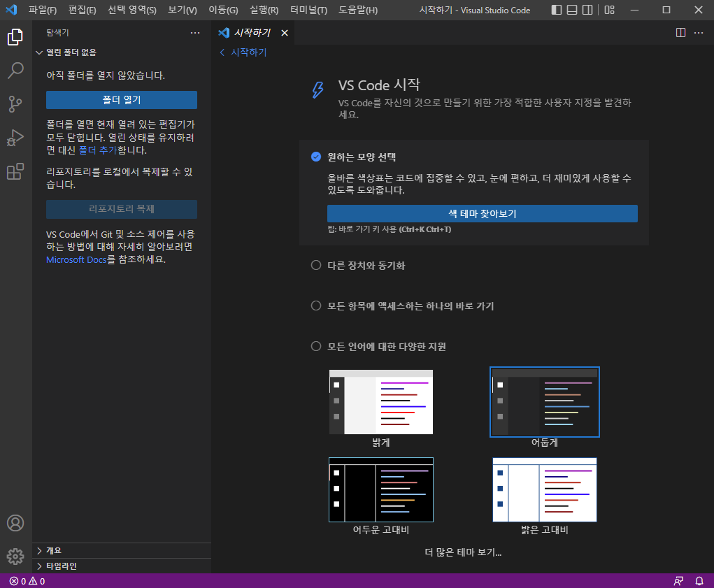Click the 탐색기 panel title
Image resolution: width=714 pixels, height=588 pixels.
(57, 33)
